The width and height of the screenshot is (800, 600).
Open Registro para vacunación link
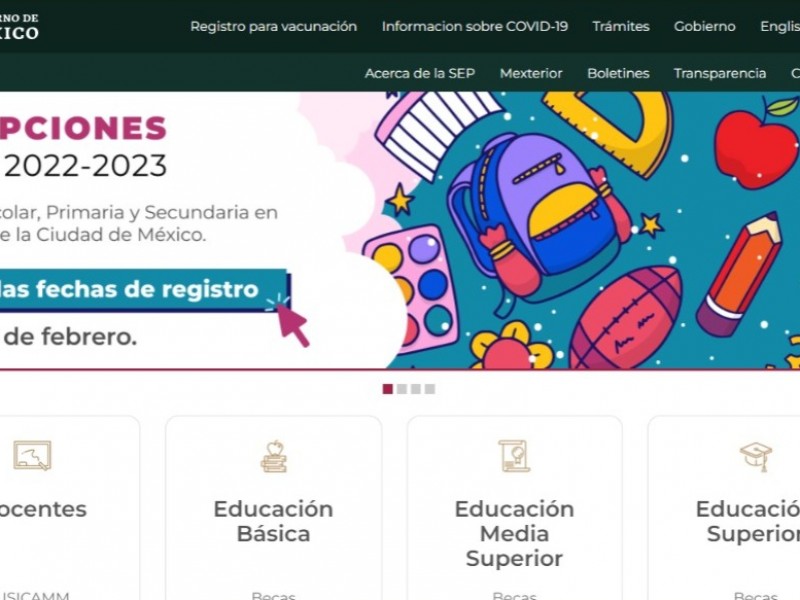[x=273, y=27]
